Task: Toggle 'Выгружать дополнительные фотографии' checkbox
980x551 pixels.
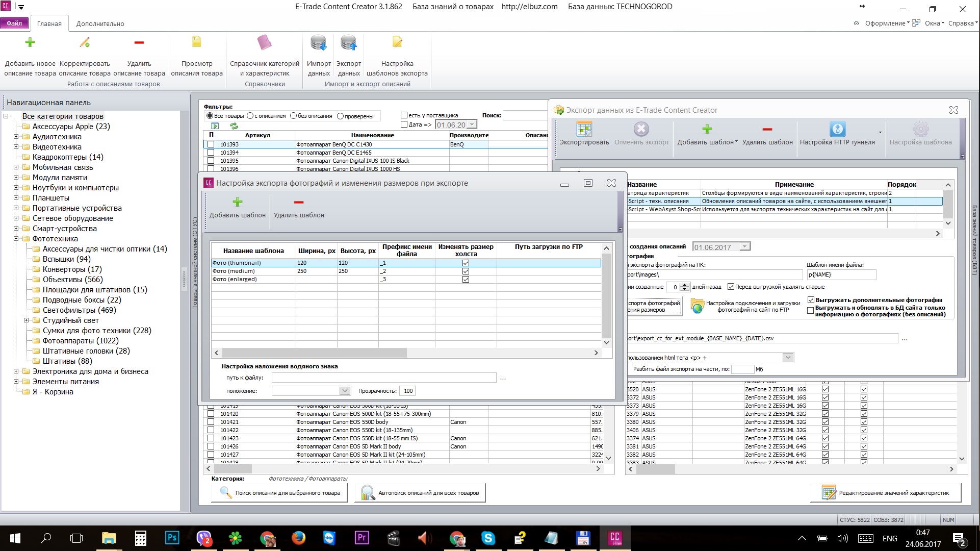Action: click(811, 300)
